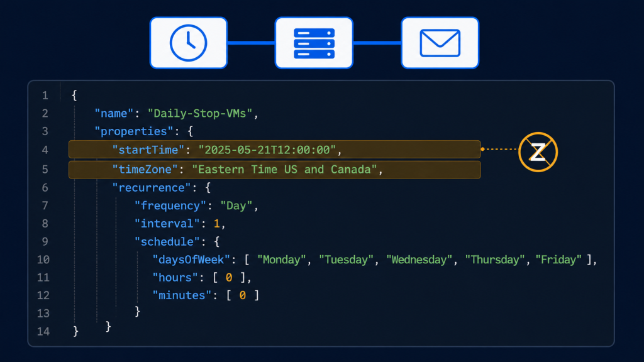The image size is (644, 362).
Task: Click the "Monday" array entry
Action: [x=282, y=260]
